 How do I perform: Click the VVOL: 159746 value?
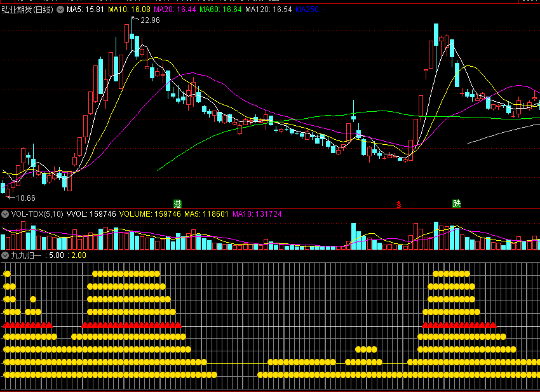pyautogui.click(x=91, y=214)
